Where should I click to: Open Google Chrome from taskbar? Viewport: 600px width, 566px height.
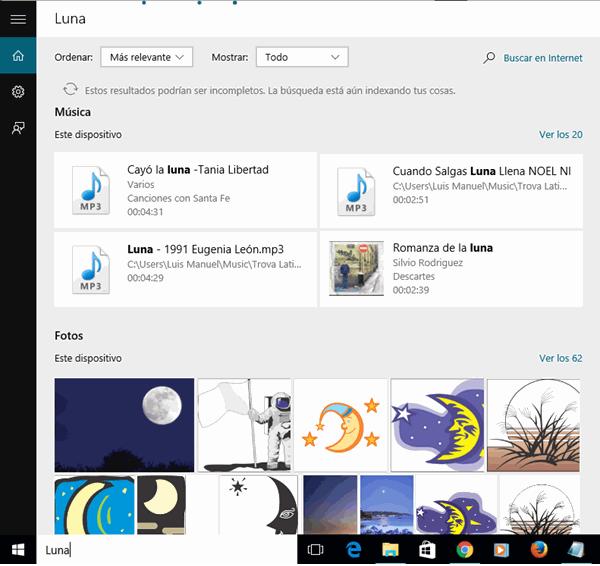point(464,549)
